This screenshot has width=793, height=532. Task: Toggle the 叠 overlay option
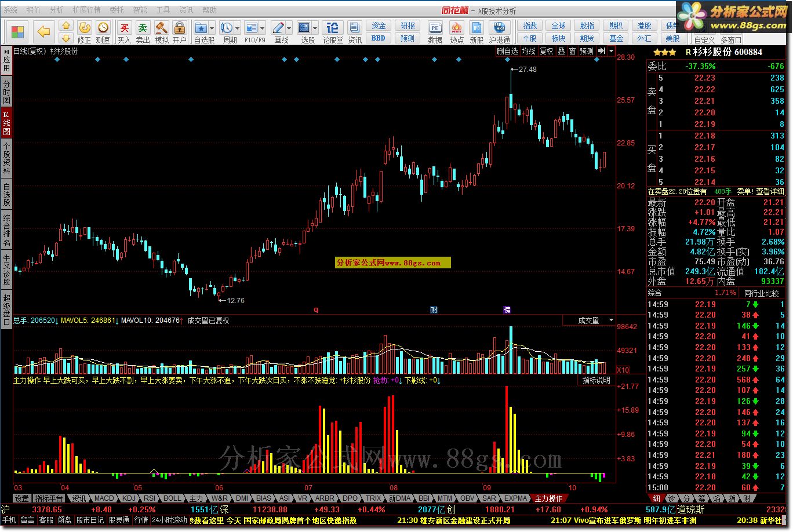(x=561, y=51)
